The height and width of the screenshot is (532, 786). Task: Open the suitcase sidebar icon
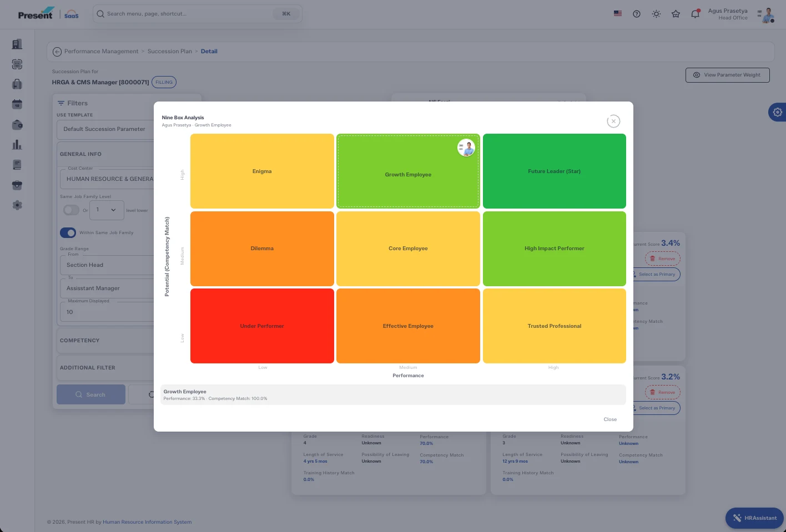click(17, 84)
